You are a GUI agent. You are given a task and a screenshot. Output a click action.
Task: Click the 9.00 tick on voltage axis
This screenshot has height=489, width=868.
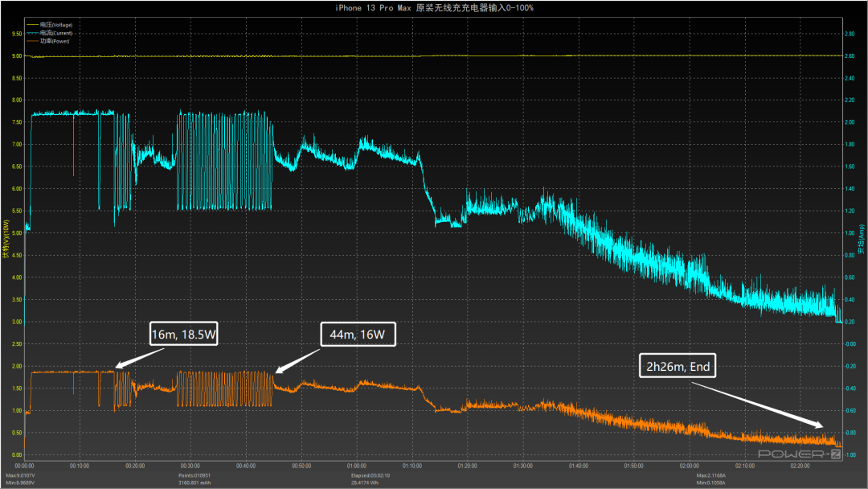click(17, 56)
